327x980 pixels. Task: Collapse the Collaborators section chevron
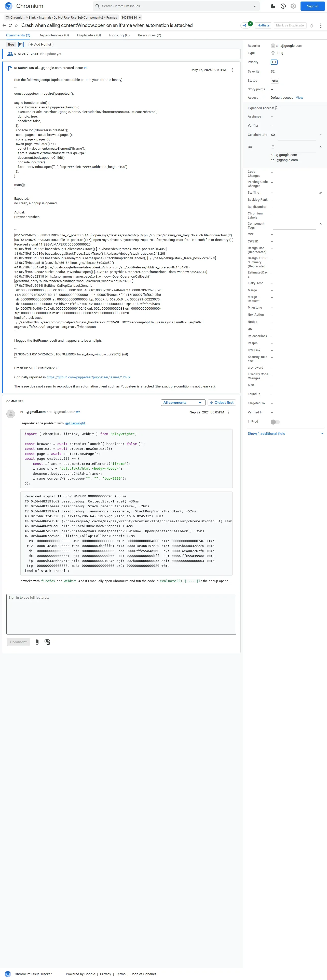pos(321,135)
